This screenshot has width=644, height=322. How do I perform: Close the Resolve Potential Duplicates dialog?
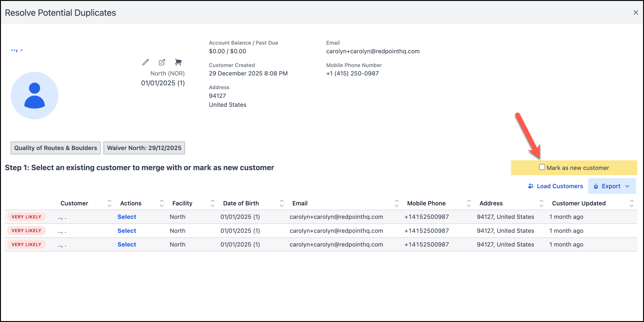pos(636,13)
